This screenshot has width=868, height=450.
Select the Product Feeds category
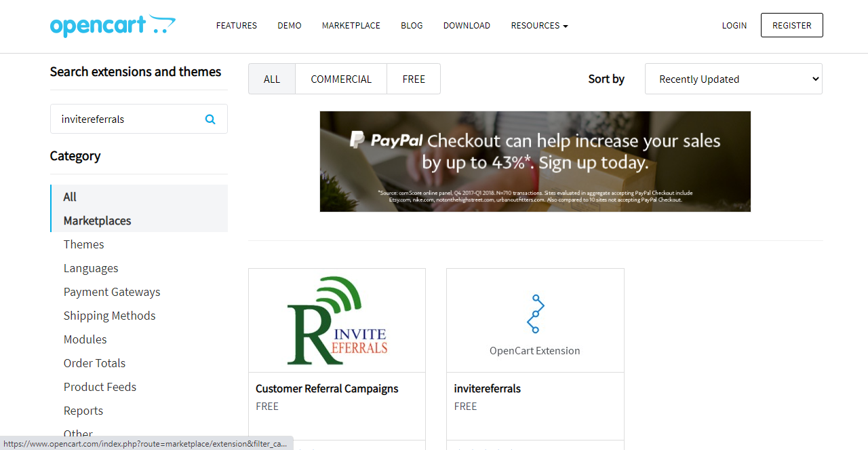(100, 387)
